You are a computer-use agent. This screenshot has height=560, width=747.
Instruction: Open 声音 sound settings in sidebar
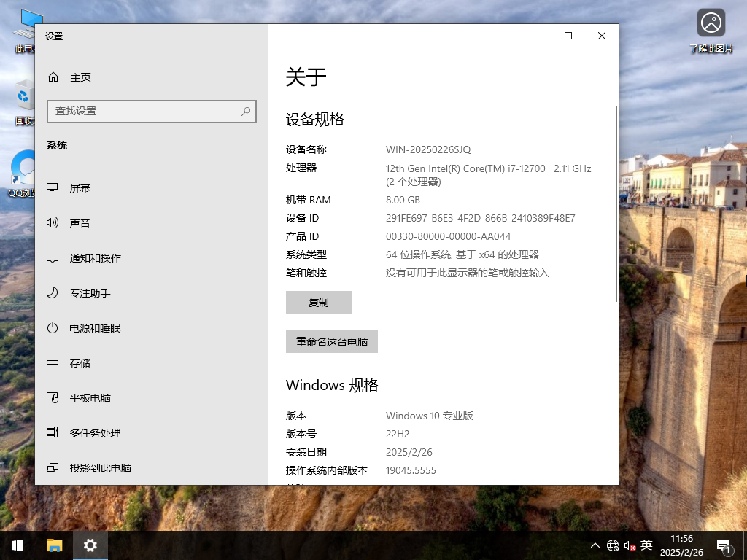click(x=80, y=222)
